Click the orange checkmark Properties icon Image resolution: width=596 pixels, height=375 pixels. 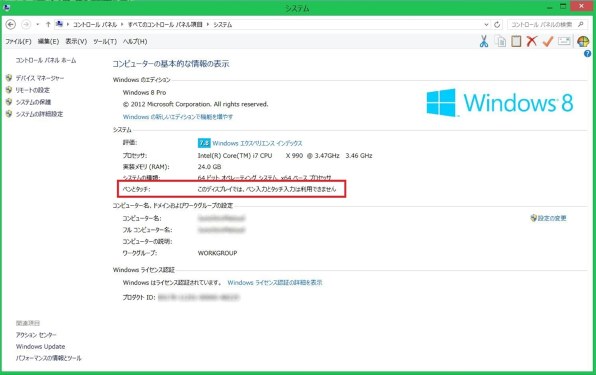tap(548, 41)
